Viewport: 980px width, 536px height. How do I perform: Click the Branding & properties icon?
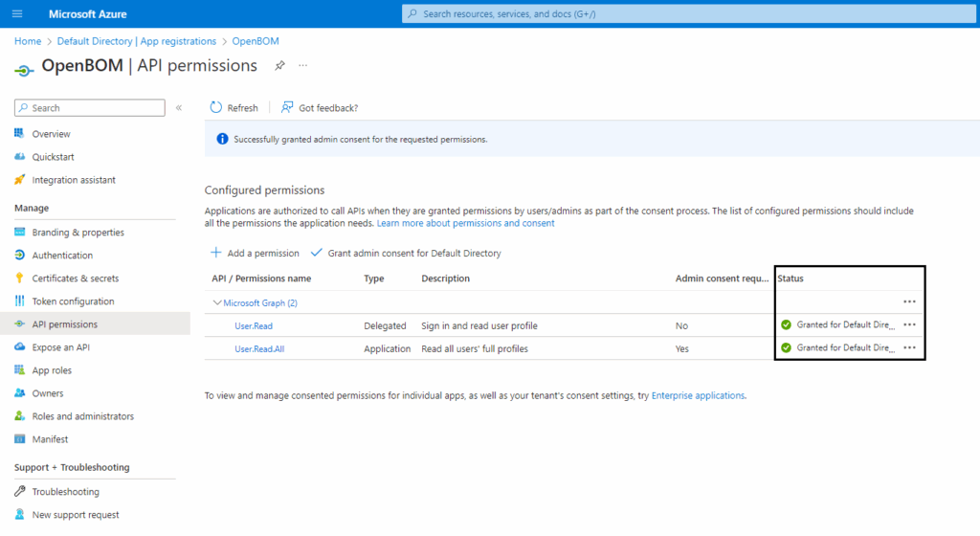(x=19, y=233)
